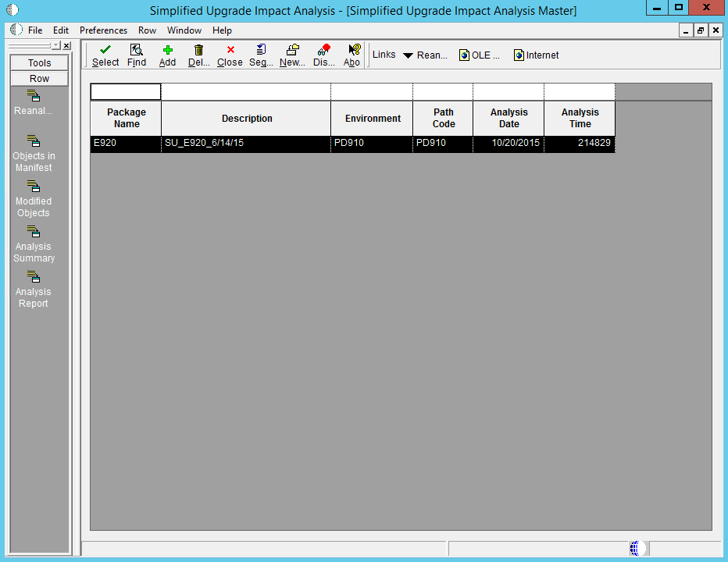Click the Select checkmark toolbar icon

105,50
